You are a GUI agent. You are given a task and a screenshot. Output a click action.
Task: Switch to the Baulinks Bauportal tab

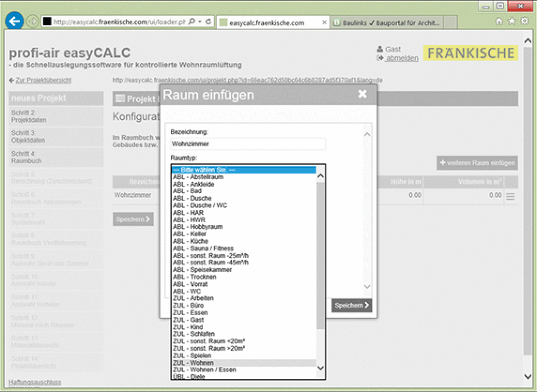387,22
